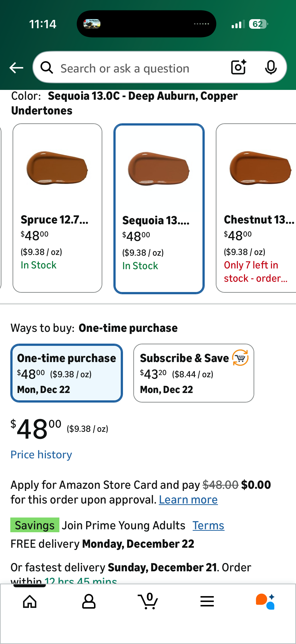Open the hamburger menu tab
Screen dimensions: 296x644
(207, 601)
